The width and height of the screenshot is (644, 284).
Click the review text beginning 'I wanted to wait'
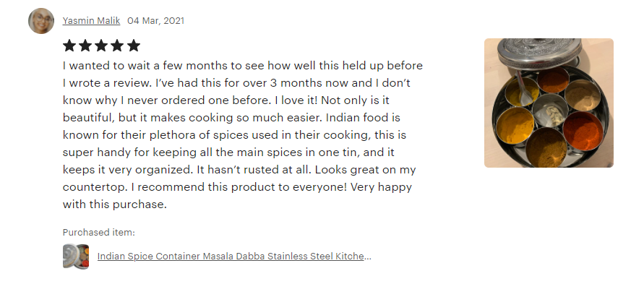[x=243, y=135]
